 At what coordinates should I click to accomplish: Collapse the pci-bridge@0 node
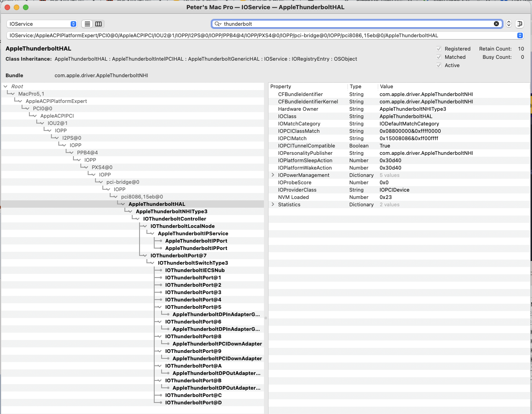[x=101, y=182]
